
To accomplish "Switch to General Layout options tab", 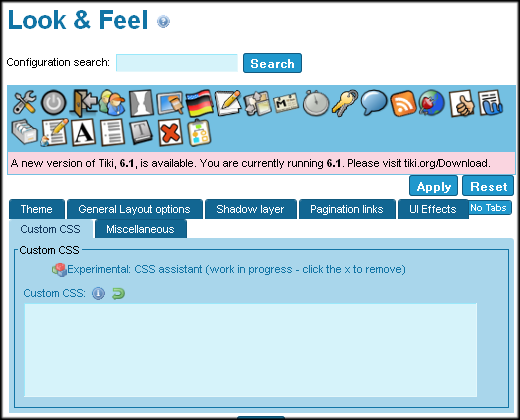I will click(x=135, y=209).
